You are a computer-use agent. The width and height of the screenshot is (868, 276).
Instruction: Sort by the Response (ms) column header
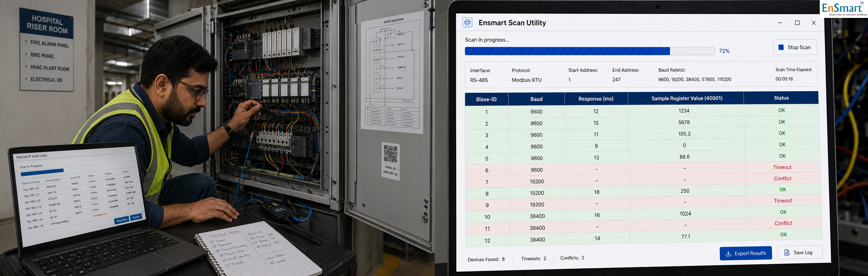(596, 99)
